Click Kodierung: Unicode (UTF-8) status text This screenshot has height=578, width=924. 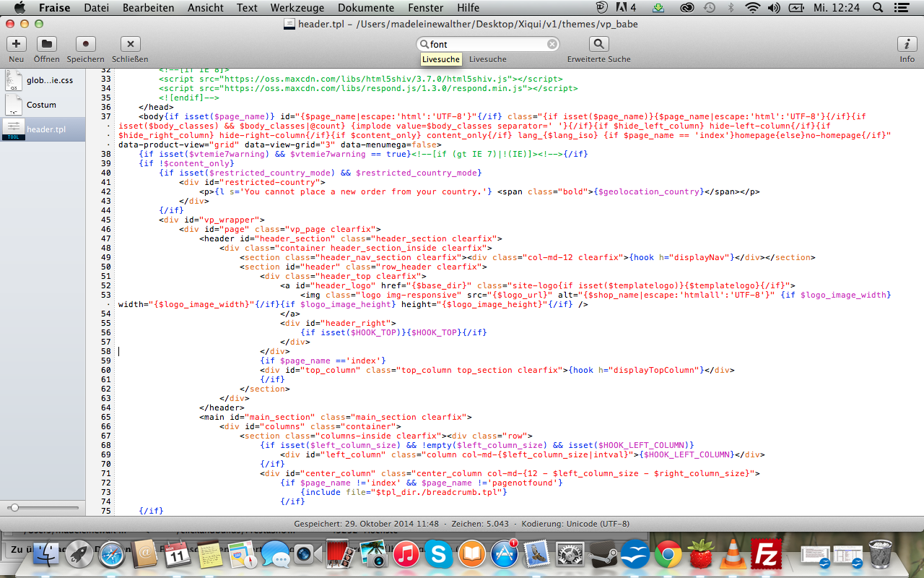[x=575, y=523]
